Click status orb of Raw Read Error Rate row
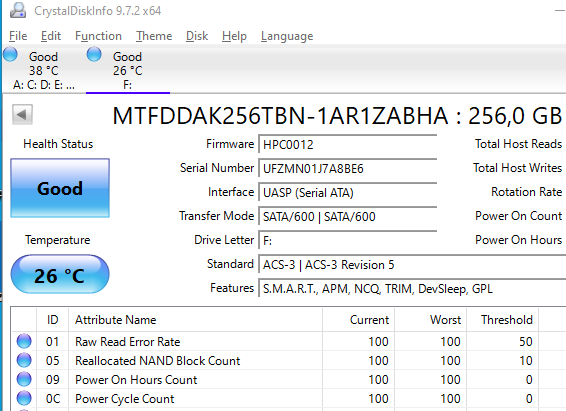Image resolution: width=566 pixels, height=411 pixels. [x=24, y=341]
